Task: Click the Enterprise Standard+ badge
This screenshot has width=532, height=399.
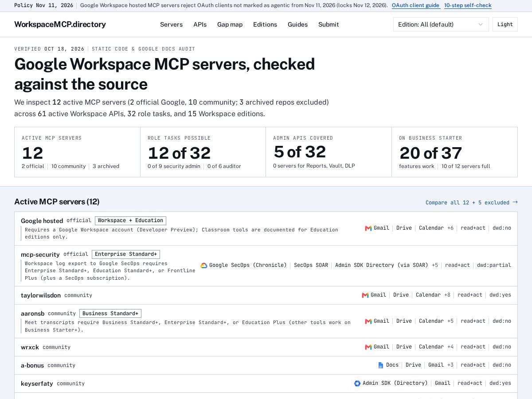Action: pos(126,254)
